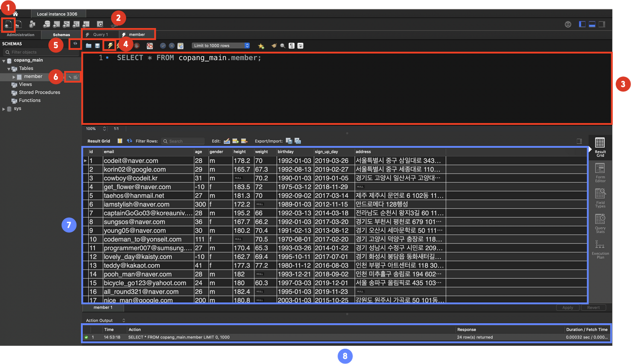Delete selected rows icon
This screenshot has height=364, width=631.
(x=244, y=141)
